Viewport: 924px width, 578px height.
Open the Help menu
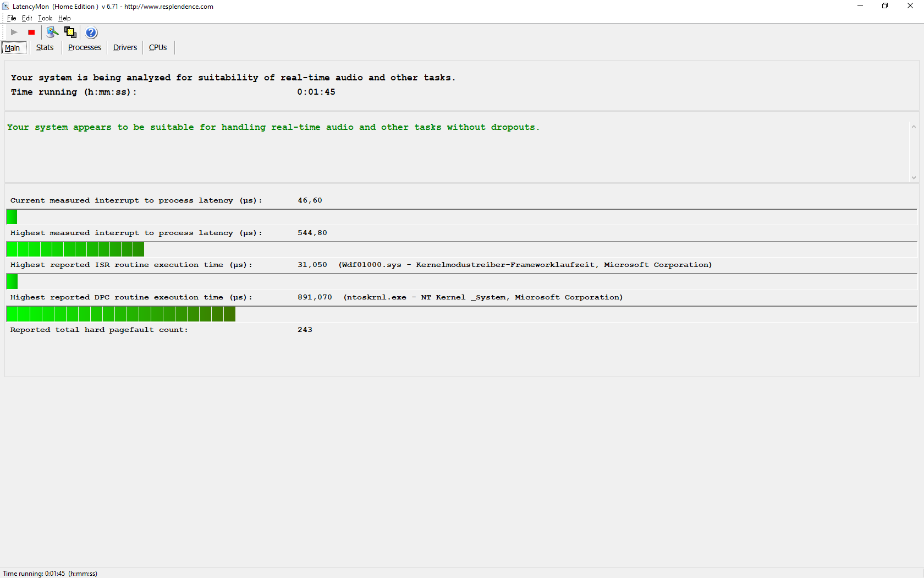click(64, 18)
